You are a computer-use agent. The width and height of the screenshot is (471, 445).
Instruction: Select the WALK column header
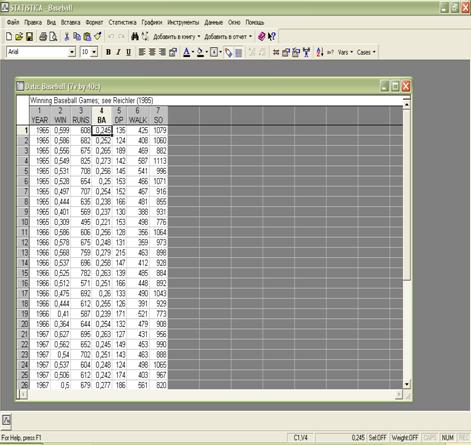pos(138,115)
